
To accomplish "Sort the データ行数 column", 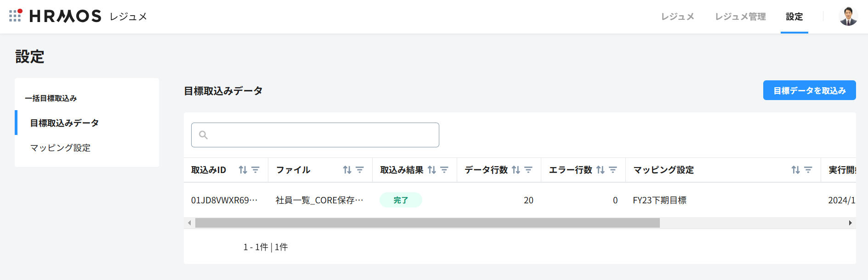I will click(x=516, y=170).
